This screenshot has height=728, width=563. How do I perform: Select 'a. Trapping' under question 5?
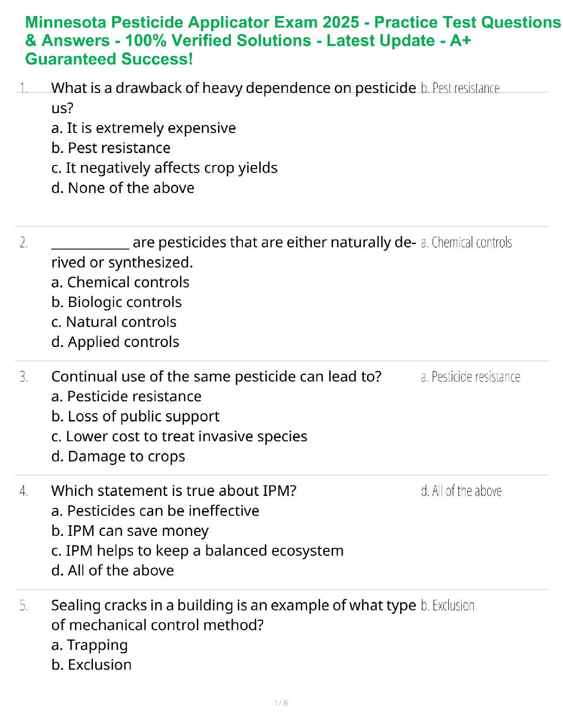coord(89,645)
